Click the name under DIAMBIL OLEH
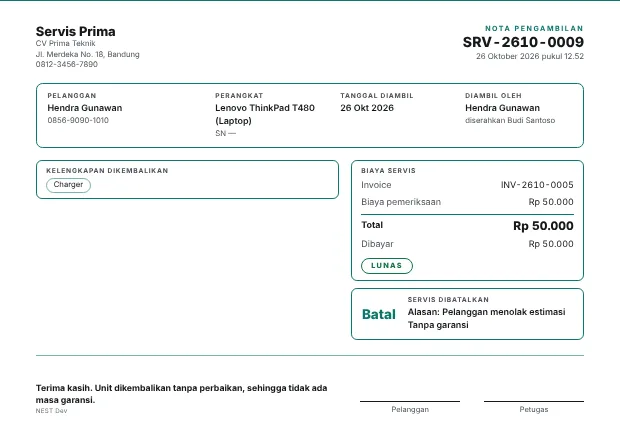Image resolution: width=620 pixels, height=437 pixels. 502,108
